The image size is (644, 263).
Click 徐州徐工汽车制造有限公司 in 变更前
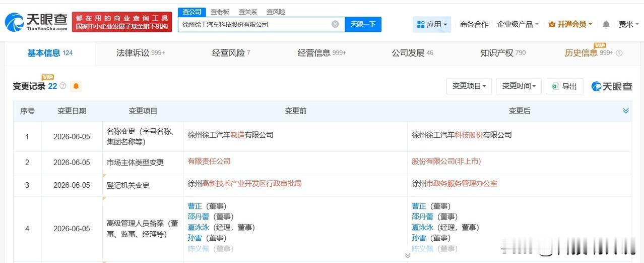(230, 135)
